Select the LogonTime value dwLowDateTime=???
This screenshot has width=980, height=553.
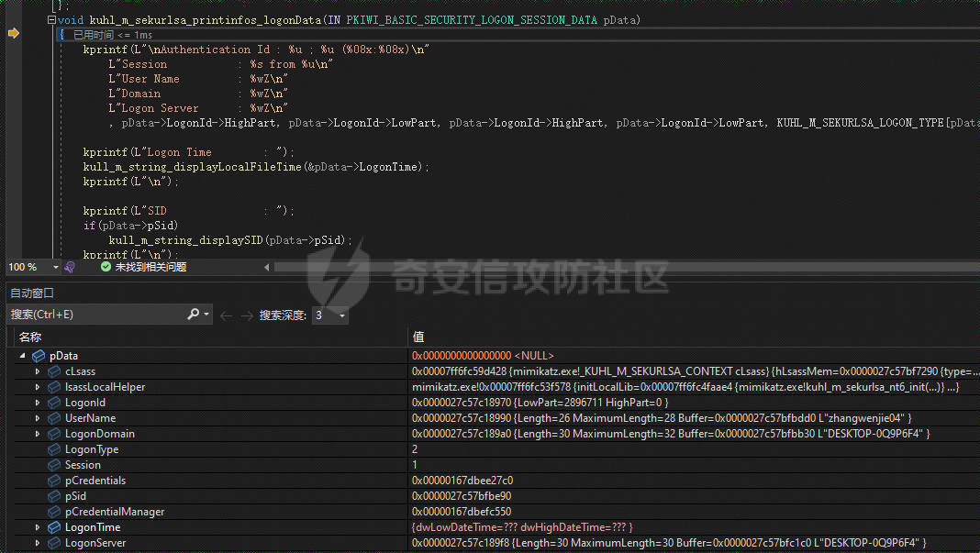[522, 527]
